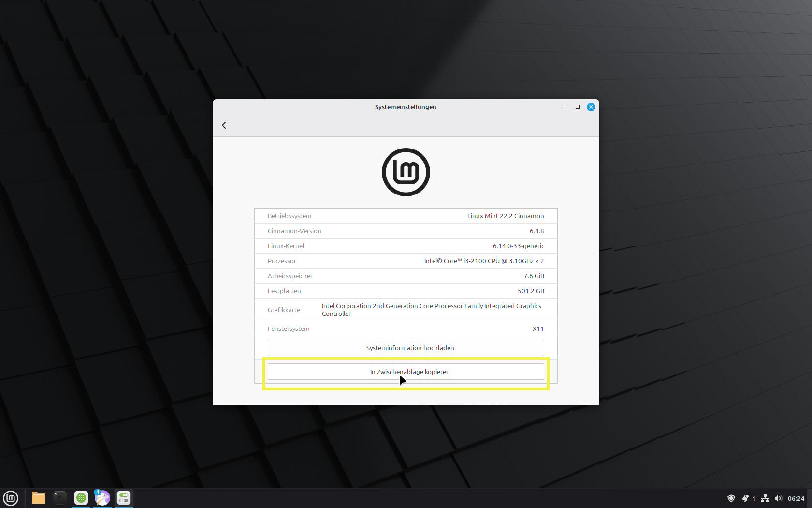812x508 pixels.
Task: Click 'In Zwischenablage kopieren' button
Action: [x=406, y=372]
